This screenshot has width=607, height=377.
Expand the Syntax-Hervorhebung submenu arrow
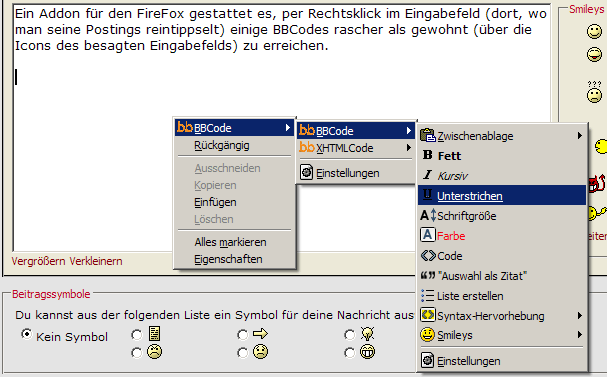[580, 315]
